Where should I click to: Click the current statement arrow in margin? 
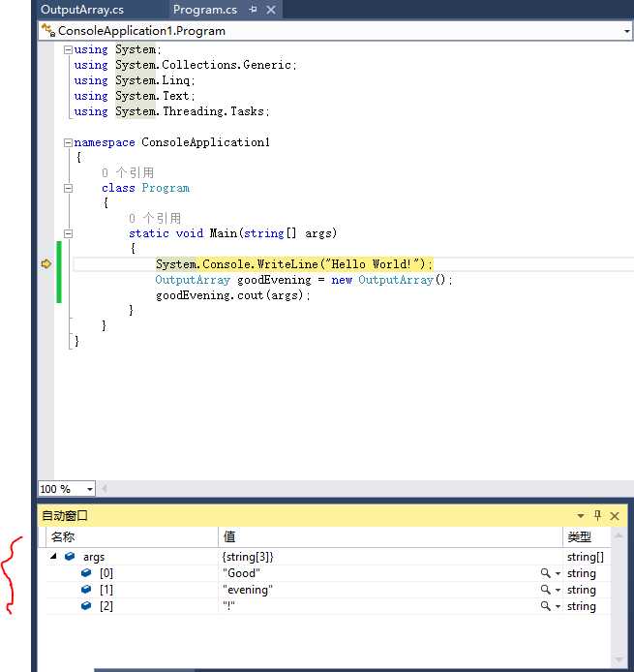46,264
